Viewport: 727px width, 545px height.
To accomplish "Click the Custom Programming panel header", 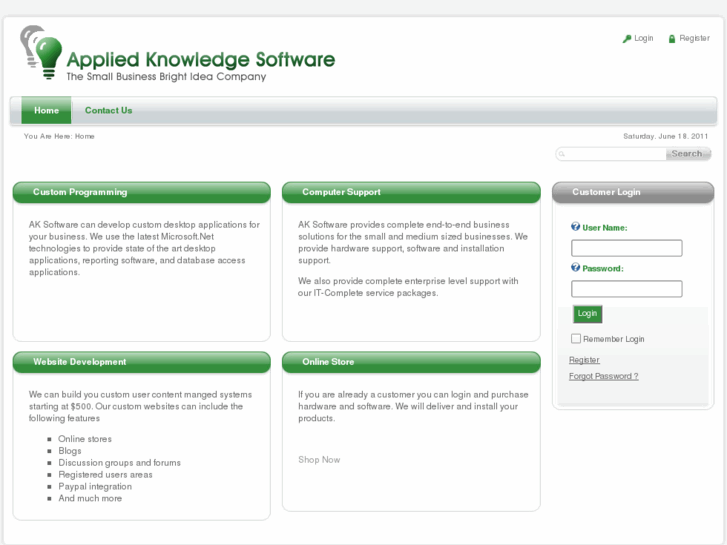I will pos(141,192).
